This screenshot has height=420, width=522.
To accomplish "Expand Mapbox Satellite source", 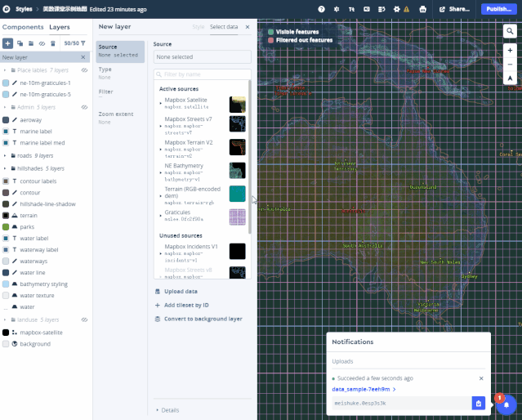I will (161, 103).
